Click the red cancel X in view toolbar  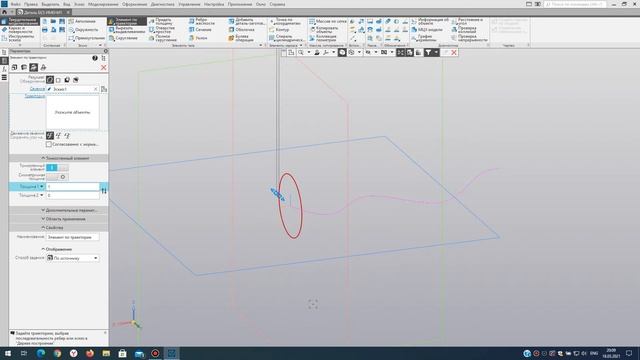453,52
